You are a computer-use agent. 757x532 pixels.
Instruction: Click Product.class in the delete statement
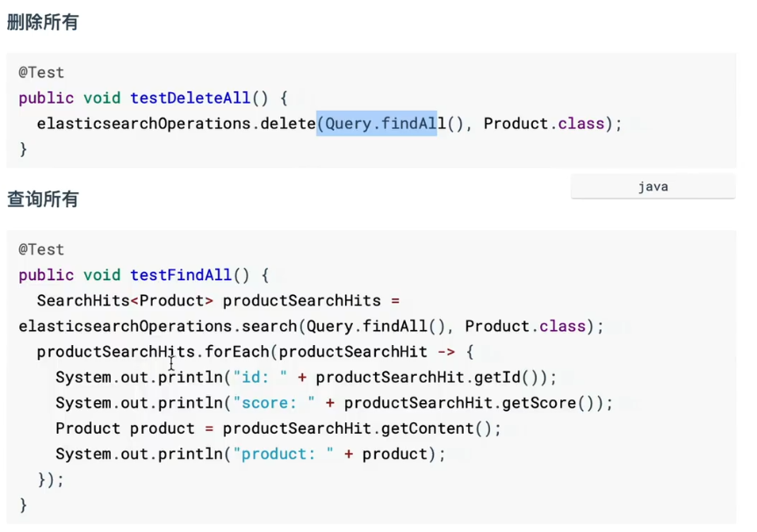(x=544, y=124)
